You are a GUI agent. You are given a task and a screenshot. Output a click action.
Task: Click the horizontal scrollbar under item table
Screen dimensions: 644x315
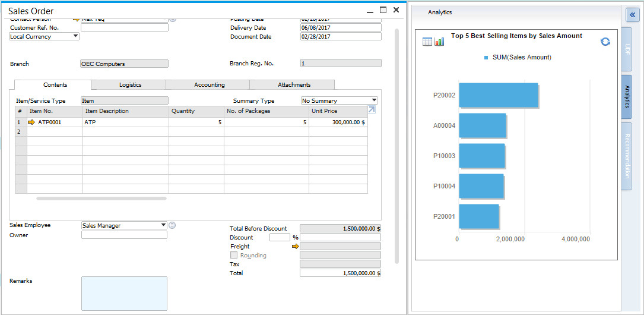101,199
